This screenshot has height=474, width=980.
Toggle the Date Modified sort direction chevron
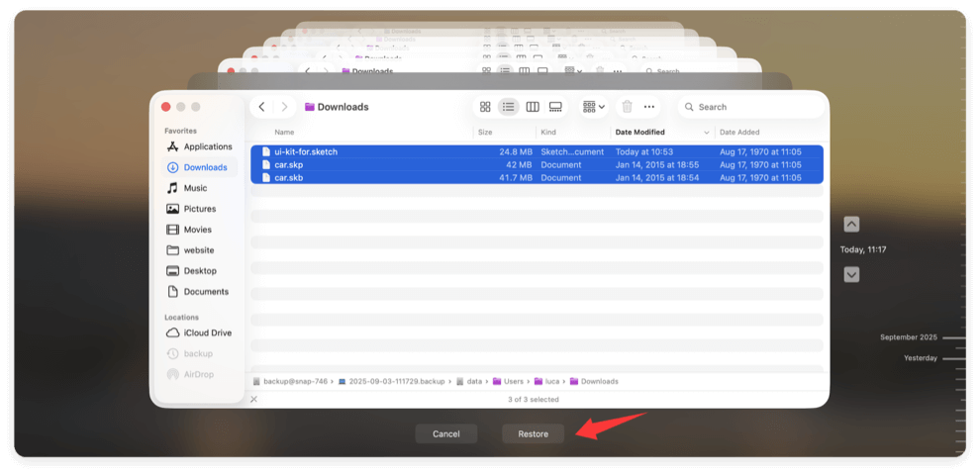click(707, 133)
